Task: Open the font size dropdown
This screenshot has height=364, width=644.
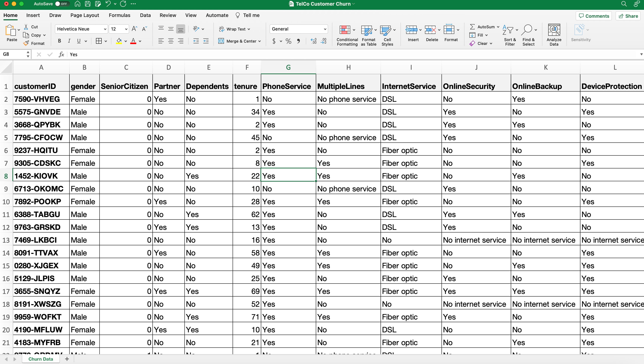Action: pos(126,29)
